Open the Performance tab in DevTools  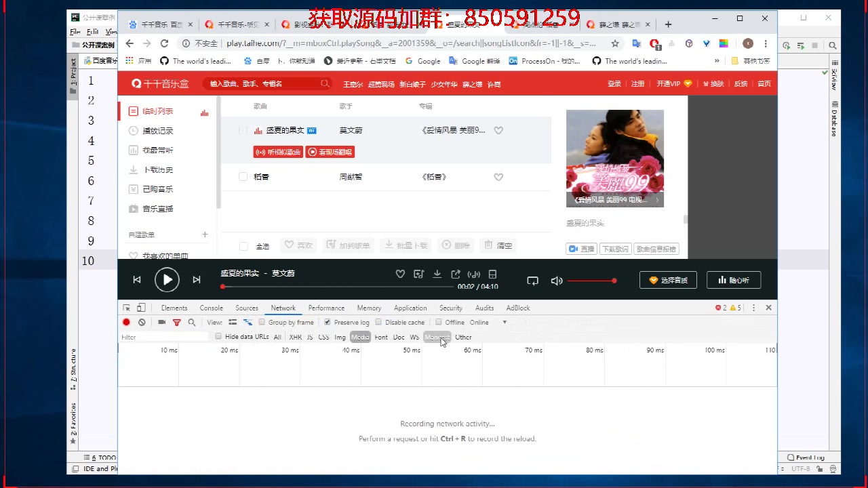(x=326, y=308)
